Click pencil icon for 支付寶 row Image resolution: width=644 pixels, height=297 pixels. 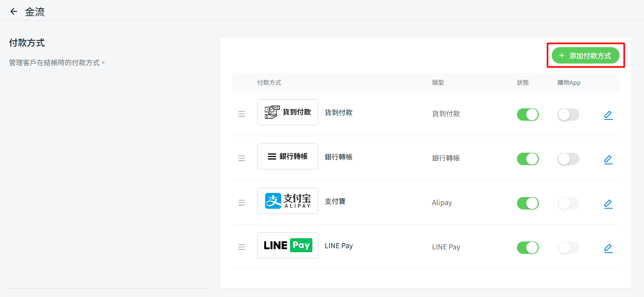pyautogui.click(x=608, y=204)
